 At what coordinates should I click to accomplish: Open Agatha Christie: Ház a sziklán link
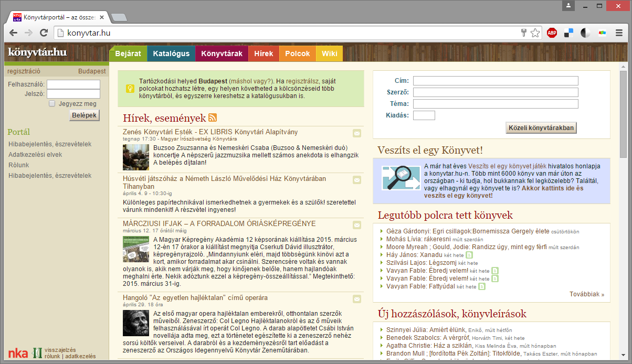coord(429,346)
